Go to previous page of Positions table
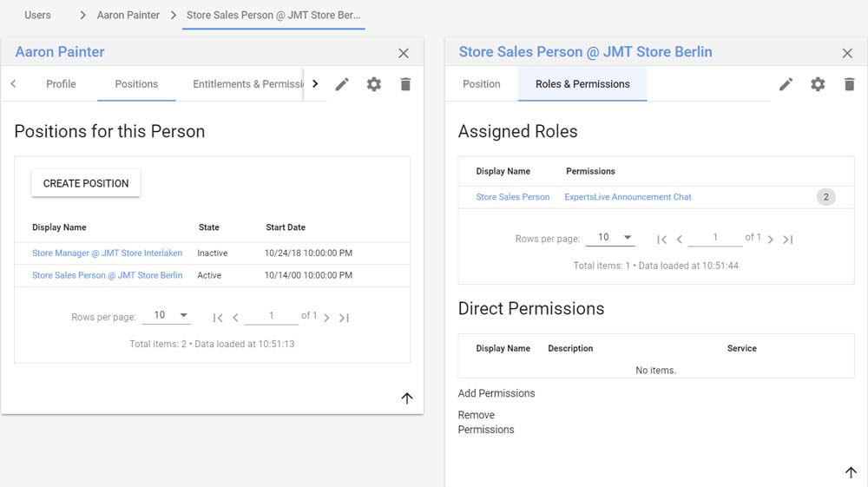The height and width of the screenshot is (487, 868). point(236,318)
